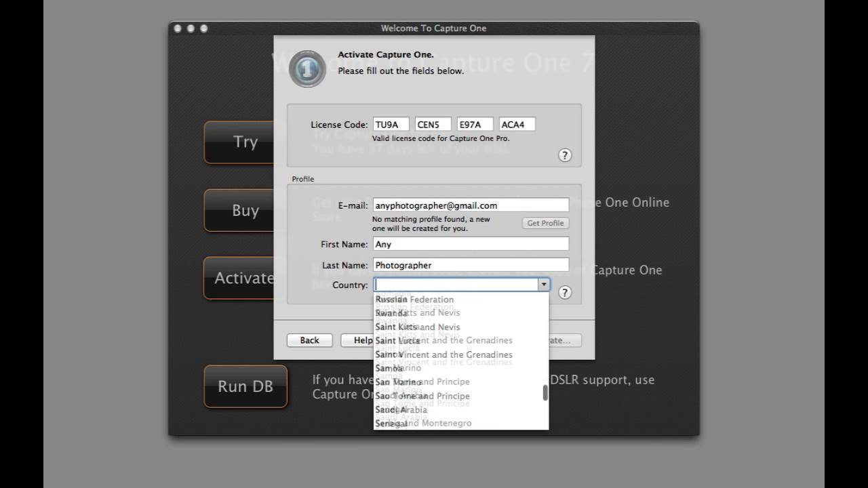Click the First Name field containing Any
868x488 pixels.
pos(471,244)
